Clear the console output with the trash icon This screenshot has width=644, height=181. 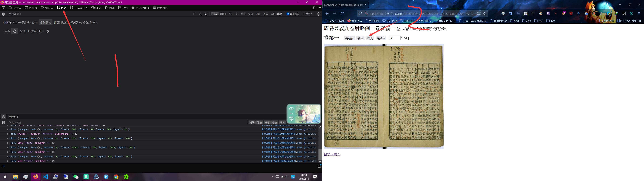tap(3, 123)
